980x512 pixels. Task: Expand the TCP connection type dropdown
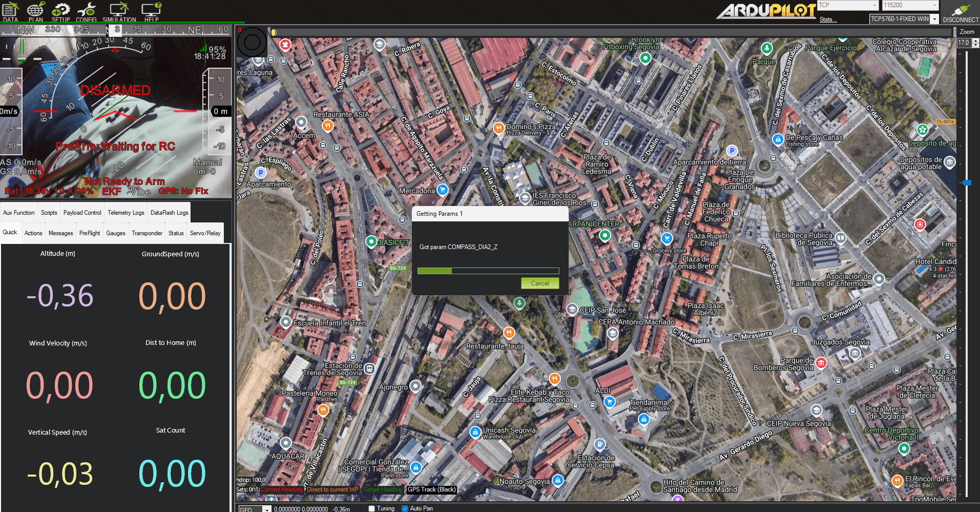(x=874, y=5)
